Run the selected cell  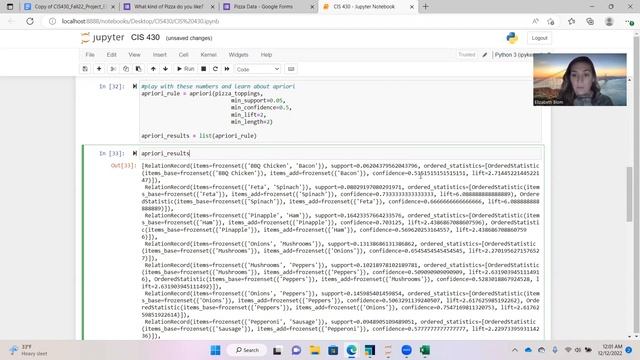click(x=185, y=69)
